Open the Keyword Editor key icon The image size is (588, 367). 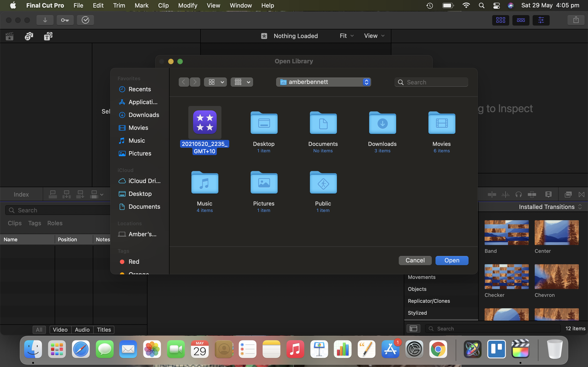click(x=65, y=20)
